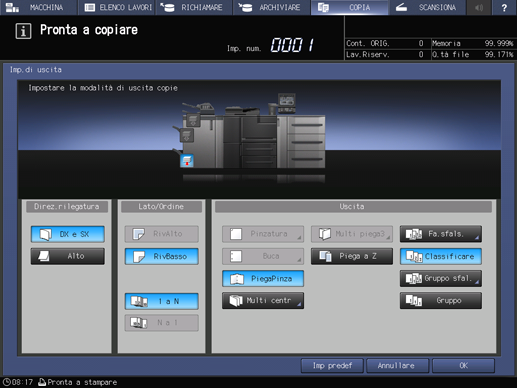The height and width of the screenshot is (388, 517).
Task: Open Pinzatura stapling options
Action: pyautogui.click(x=263, y=234)
